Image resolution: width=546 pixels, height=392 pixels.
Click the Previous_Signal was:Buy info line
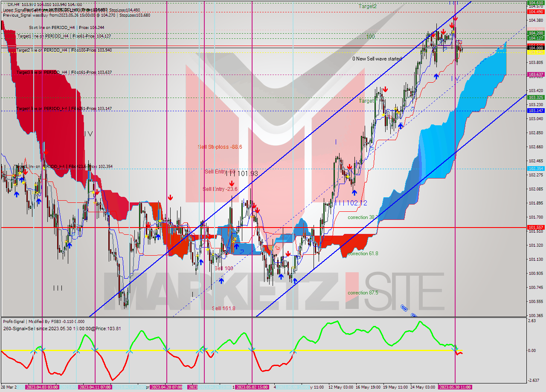point(76,15)
